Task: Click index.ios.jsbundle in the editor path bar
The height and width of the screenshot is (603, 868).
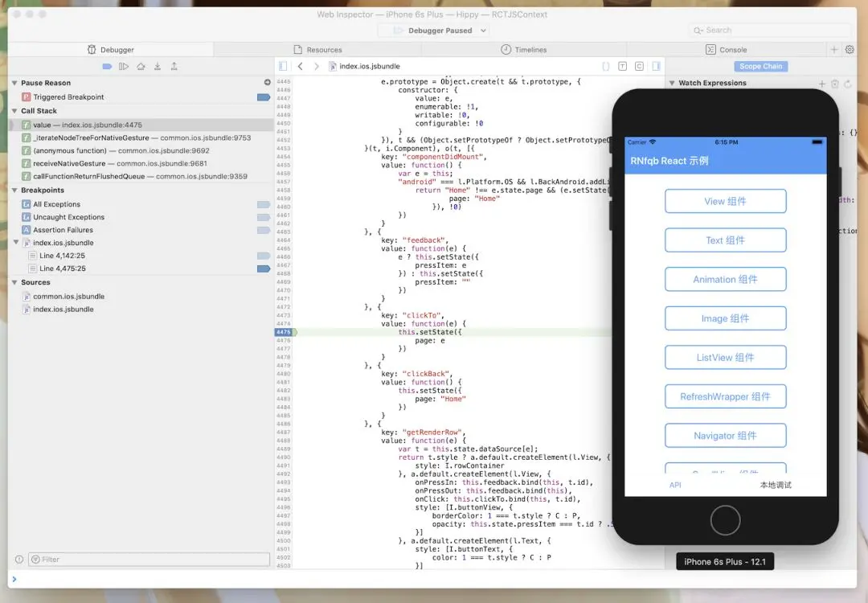Action: tap(364, 67)
